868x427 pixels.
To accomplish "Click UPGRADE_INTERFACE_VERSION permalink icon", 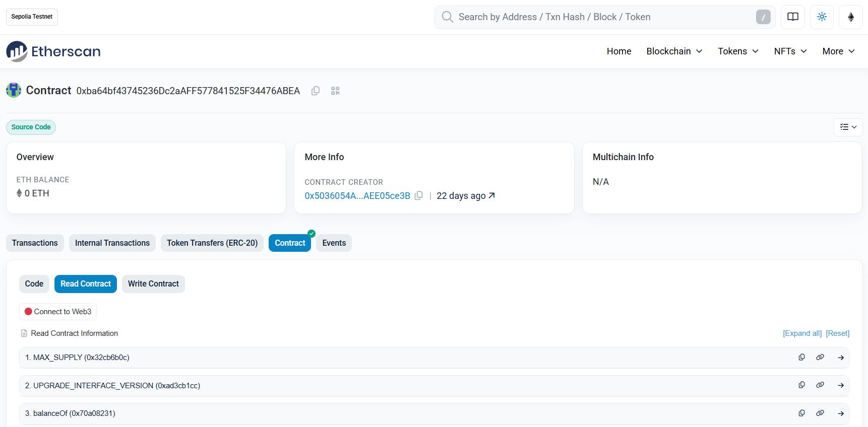I will click(820, 385).
